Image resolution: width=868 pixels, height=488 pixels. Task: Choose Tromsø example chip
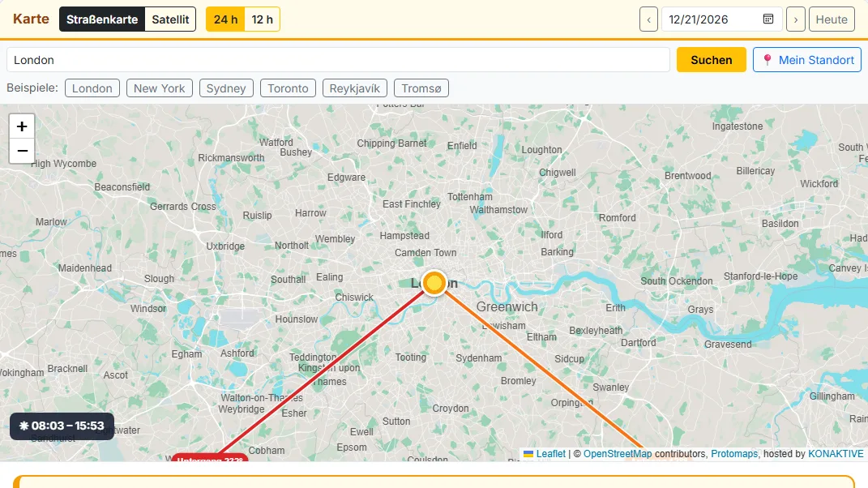[x=421, y=88]
